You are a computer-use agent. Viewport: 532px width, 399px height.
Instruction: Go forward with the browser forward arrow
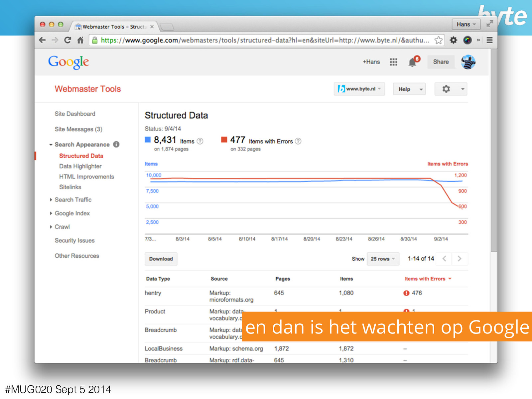[55, 40]
